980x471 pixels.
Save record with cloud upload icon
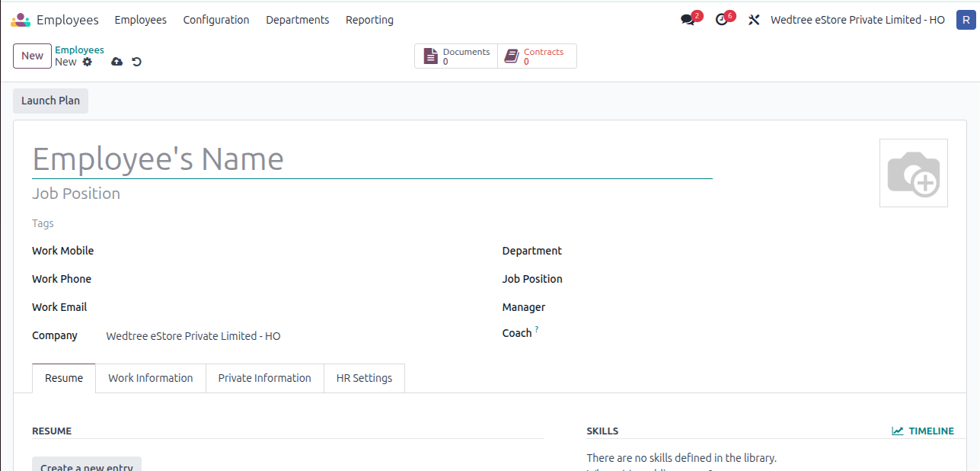[x=117, y=62]
